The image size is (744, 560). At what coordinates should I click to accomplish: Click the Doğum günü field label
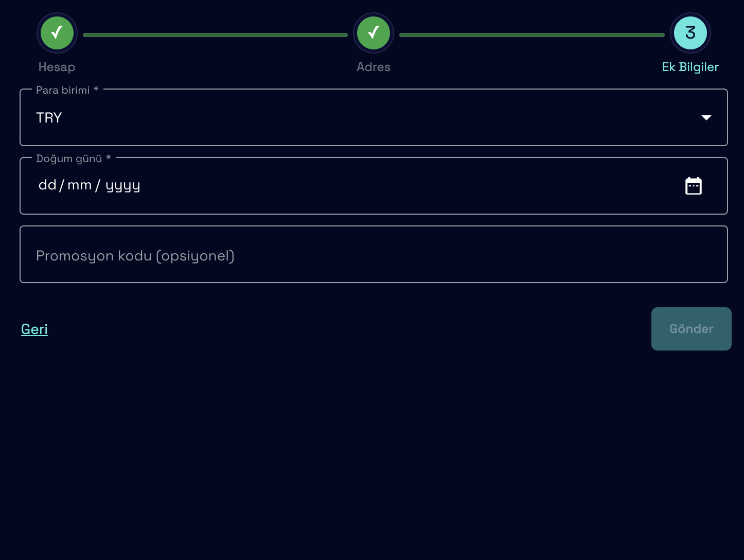(x=69, y=159)
